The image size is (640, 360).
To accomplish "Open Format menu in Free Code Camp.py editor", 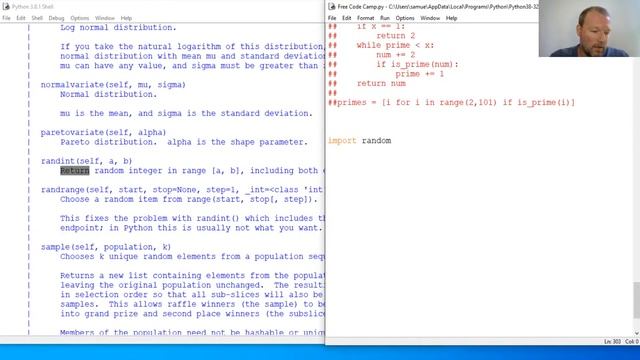I will [365, 18].
